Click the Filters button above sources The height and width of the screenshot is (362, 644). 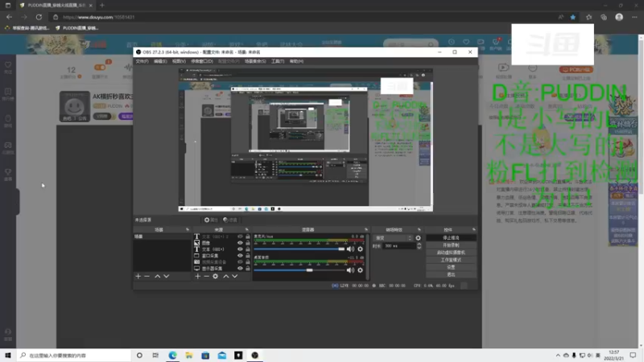pyautogui.click(x=230, y=220)
